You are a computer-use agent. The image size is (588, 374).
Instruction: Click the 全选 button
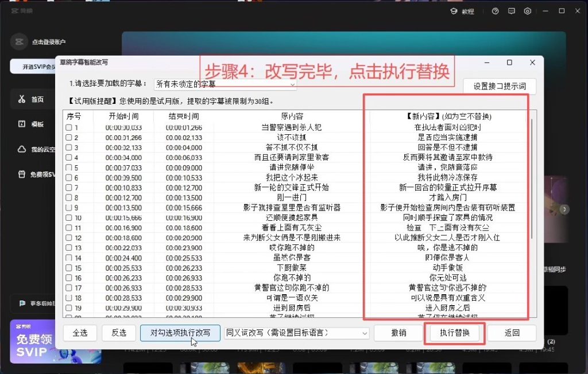click(x=80, y=333)
